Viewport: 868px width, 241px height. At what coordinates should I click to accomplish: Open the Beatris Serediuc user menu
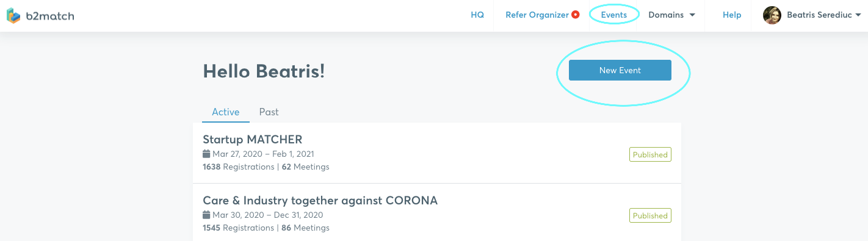pyautogui.click(x=817, y=15)
